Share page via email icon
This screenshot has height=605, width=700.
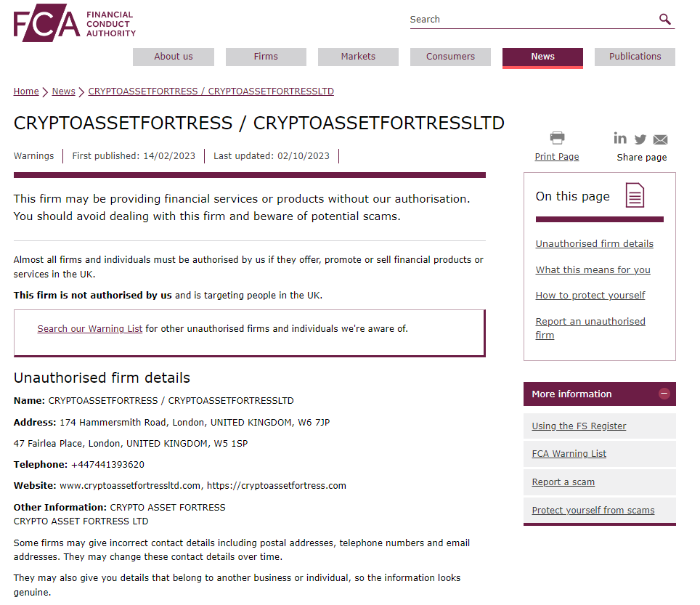pyautogui.click(x=660, y=139)
